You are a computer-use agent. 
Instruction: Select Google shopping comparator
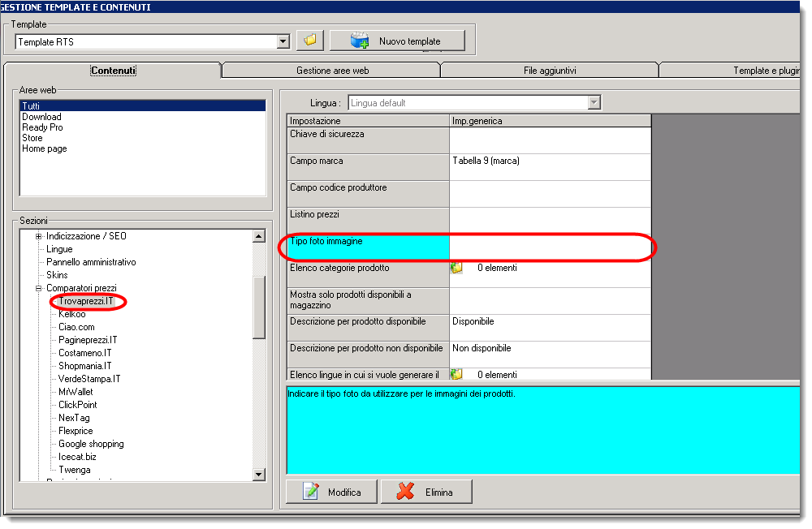tap(91, 444)
